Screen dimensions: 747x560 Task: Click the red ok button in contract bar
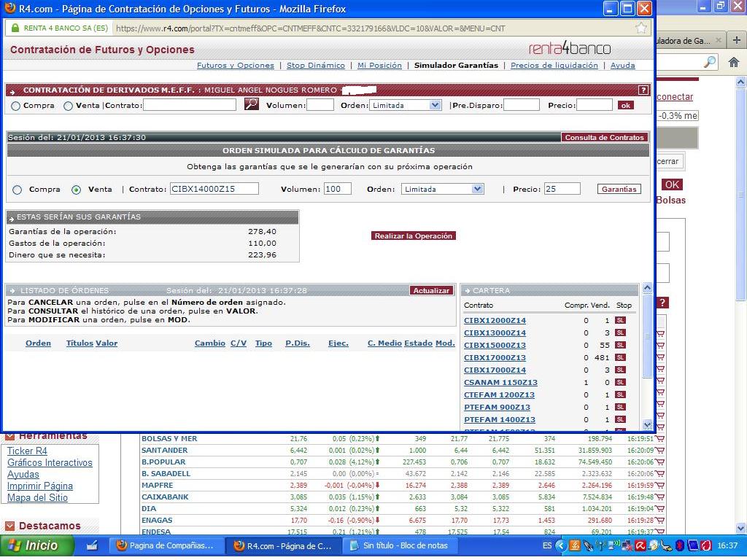point(625,105)
